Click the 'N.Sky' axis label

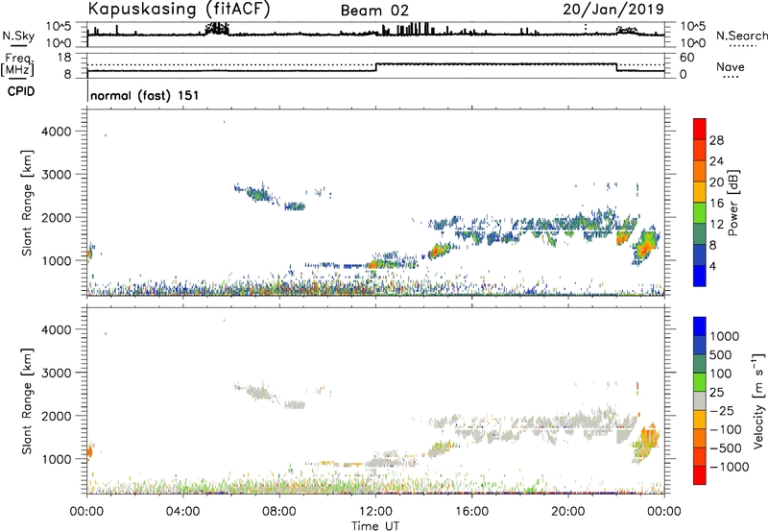point(18,36)
